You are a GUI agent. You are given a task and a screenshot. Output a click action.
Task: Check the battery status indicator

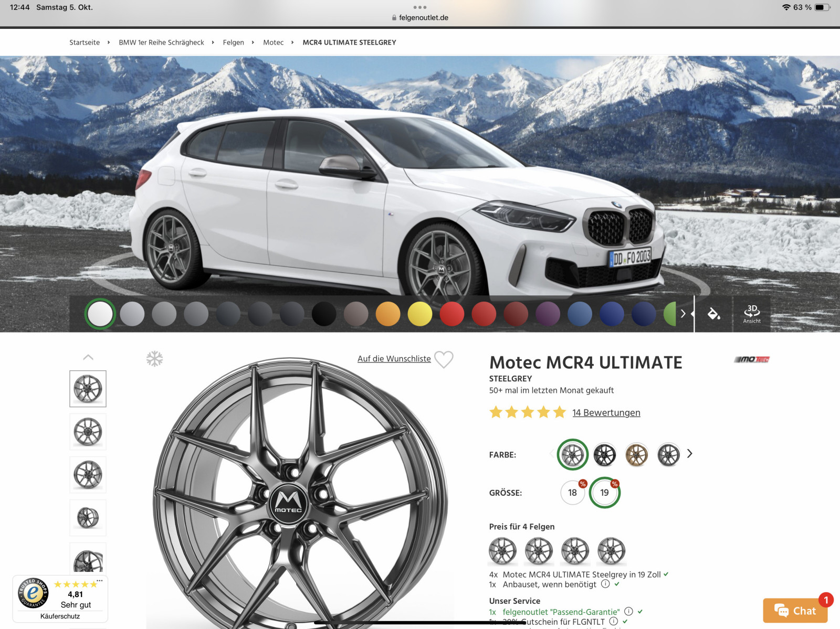tap(823, 7)
